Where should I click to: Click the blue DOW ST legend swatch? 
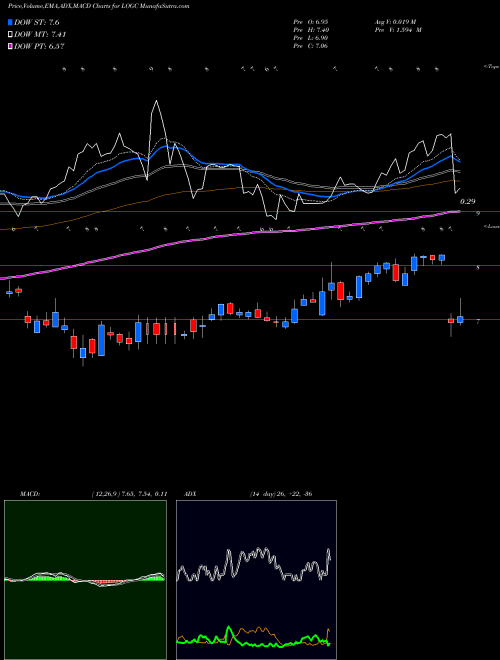pos(11,22)
